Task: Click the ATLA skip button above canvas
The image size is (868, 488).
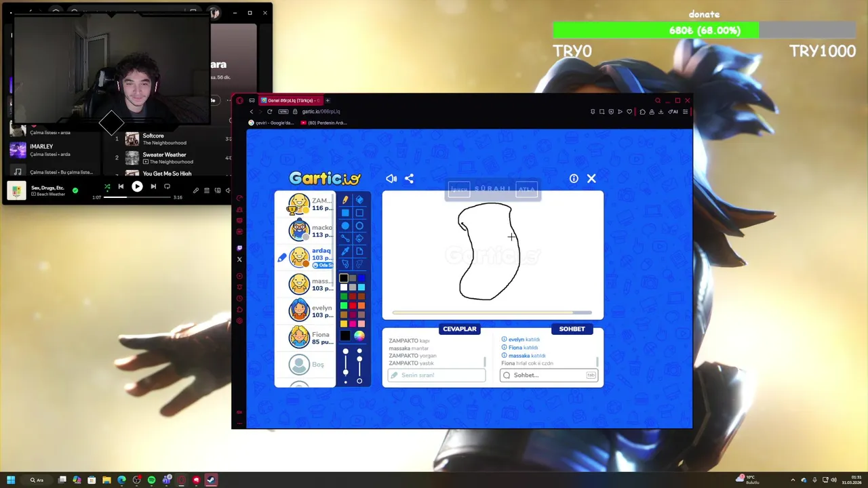Action: click(527, 190)
